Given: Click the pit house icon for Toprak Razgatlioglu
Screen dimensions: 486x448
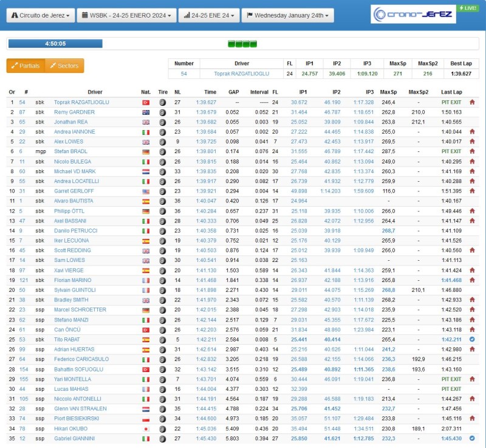Looking at the screenshot, I should [472, 103].
